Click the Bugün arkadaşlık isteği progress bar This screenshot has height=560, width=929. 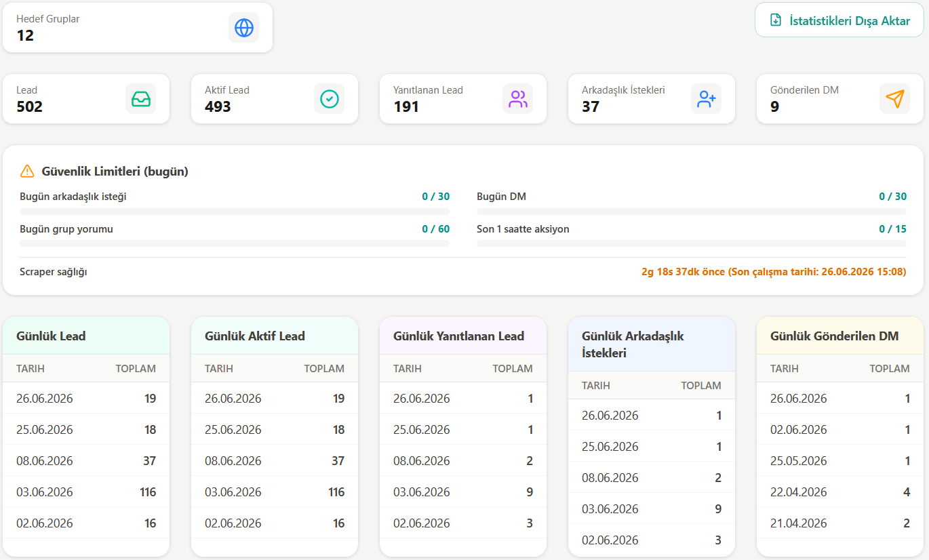point(235,212)
